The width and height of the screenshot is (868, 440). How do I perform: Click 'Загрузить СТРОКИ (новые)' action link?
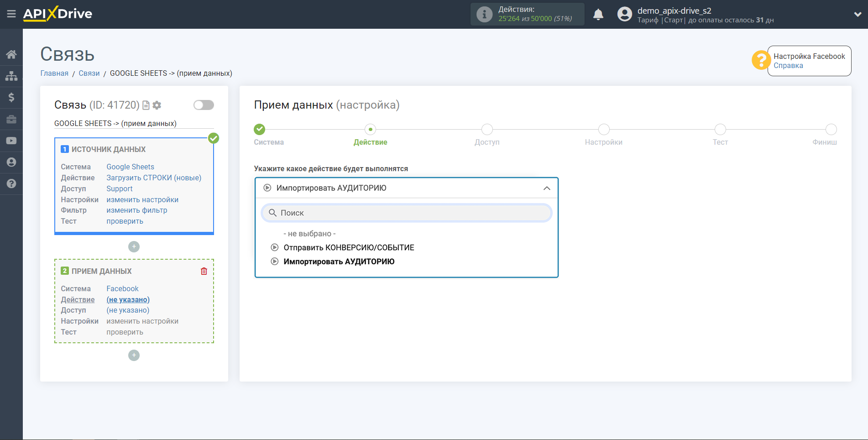(154, 178)
